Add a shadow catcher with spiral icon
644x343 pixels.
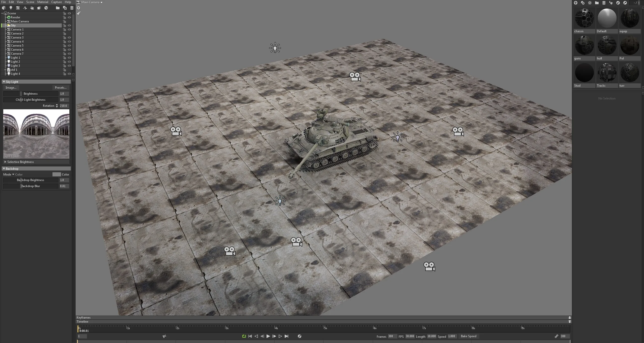pos(46,8)
